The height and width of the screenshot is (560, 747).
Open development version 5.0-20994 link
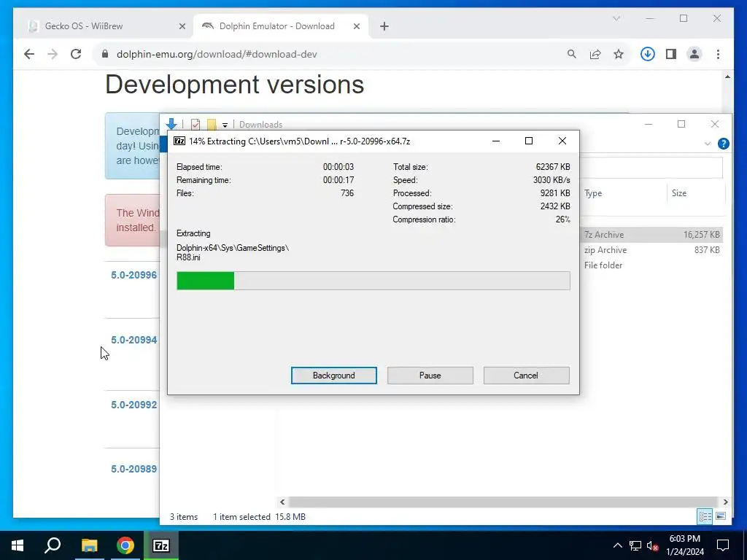tap(134, 340)
